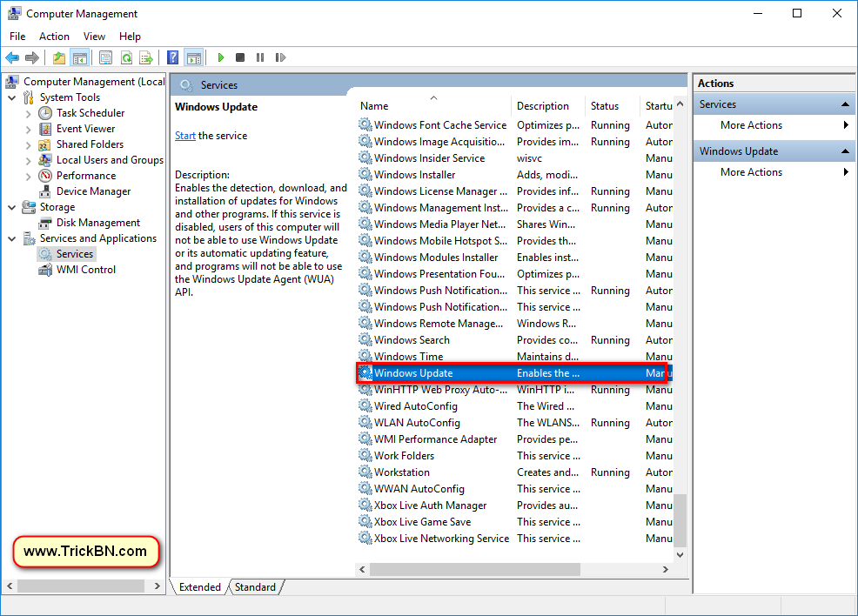
Task: Select the Performance icon in tree
Action: coord(45,176)
